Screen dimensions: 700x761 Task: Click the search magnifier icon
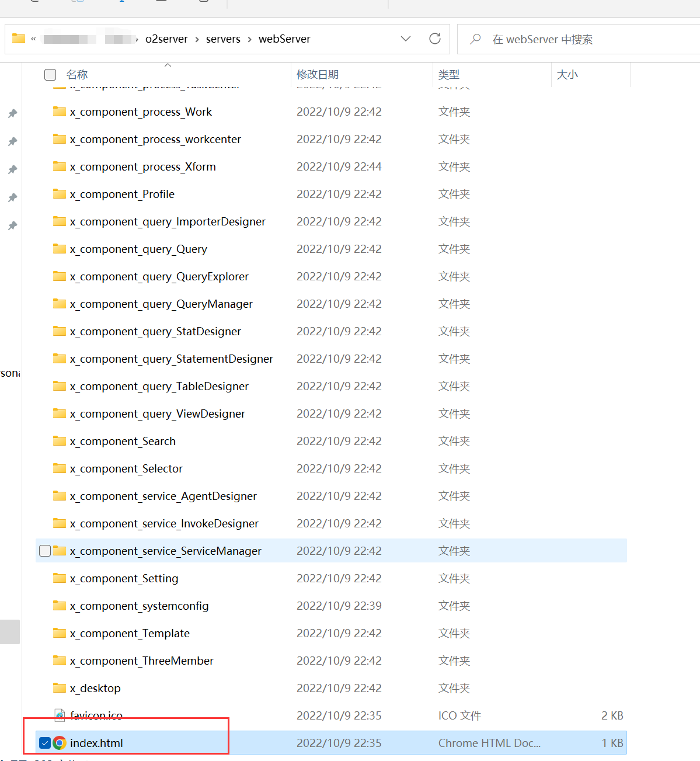(475, 39)
